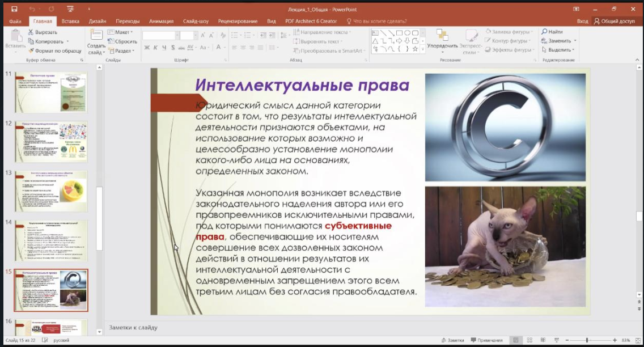Click the clear formatting icon
This screenshot has width=644, height=347.
point(223,35)
